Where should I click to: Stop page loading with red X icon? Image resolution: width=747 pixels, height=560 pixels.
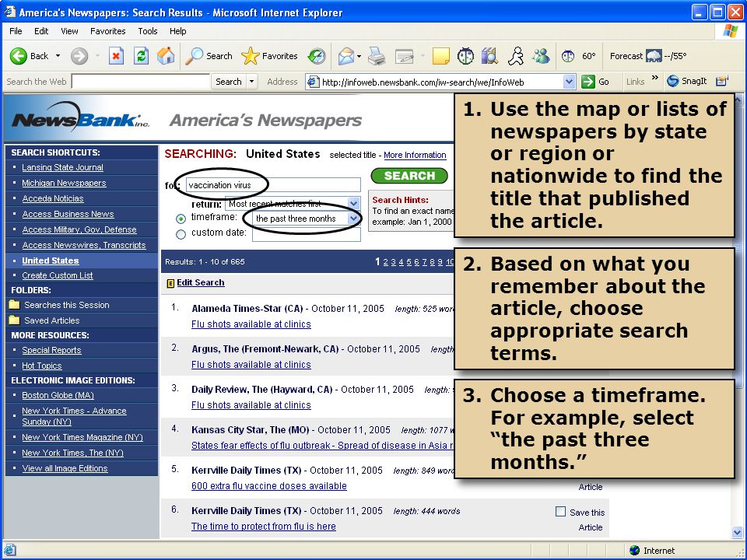click(x=116, y=56)
